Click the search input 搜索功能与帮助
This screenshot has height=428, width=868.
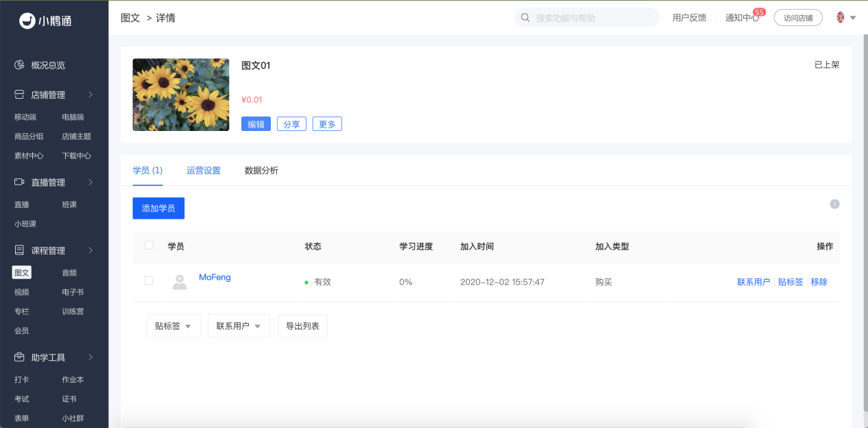(x=586, y=18)
